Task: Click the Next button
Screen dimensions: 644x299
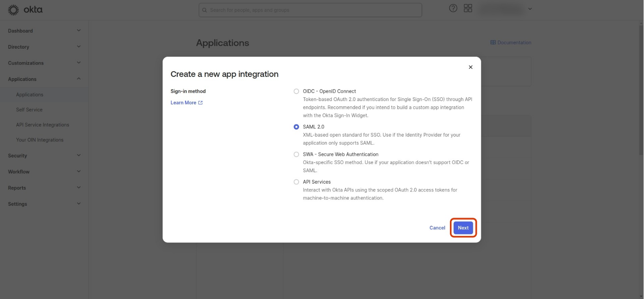Action: click(463, 228)
